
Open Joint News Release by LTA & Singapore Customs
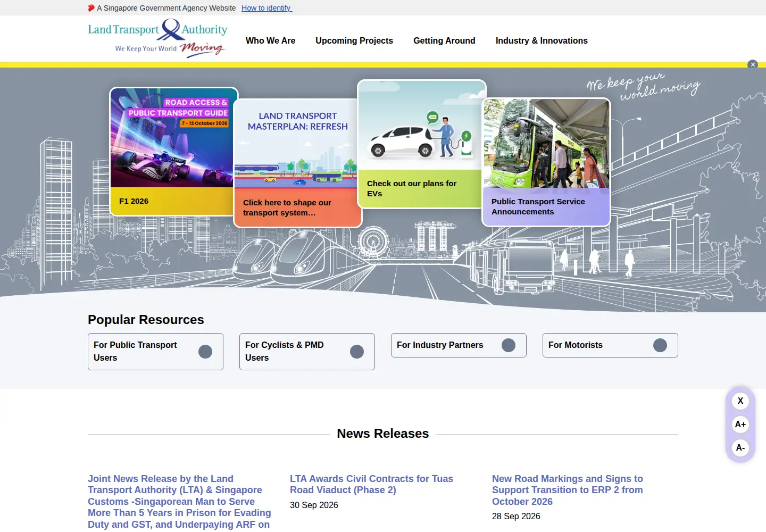point(179,502)
